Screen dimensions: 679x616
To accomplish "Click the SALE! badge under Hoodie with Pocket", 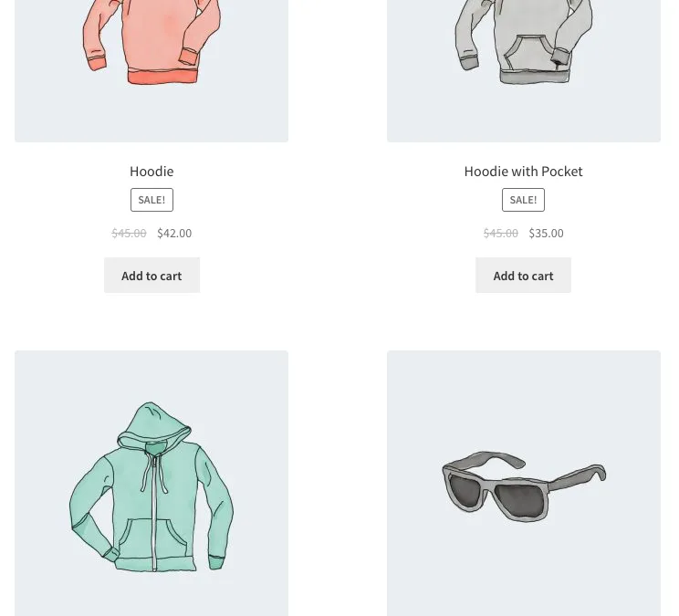I will (x=523, y=200).
